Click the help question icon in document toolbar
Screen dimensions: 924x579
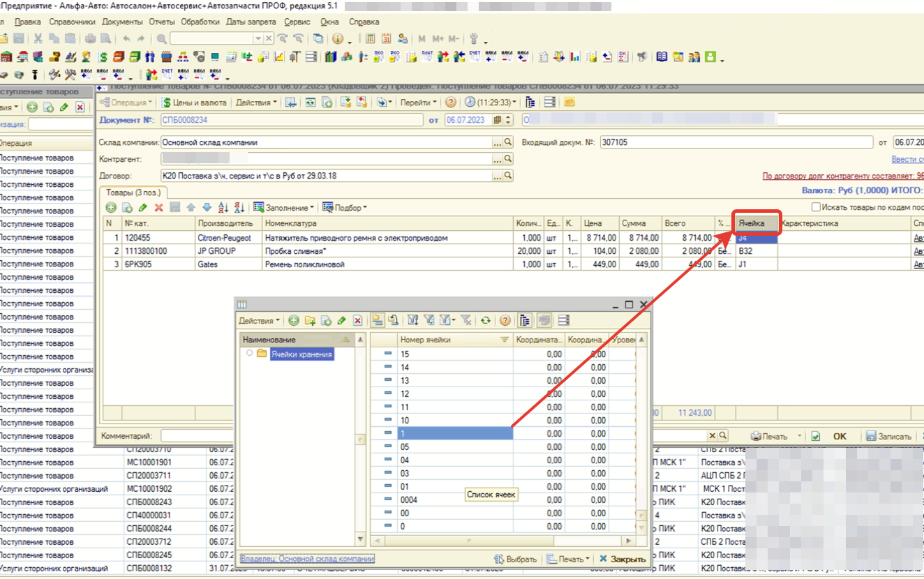451,103
